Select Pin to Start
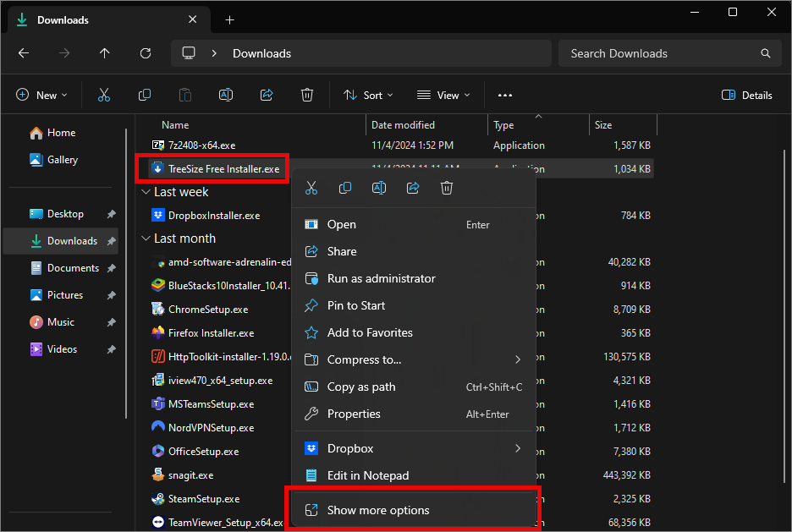 click(413, 305)
